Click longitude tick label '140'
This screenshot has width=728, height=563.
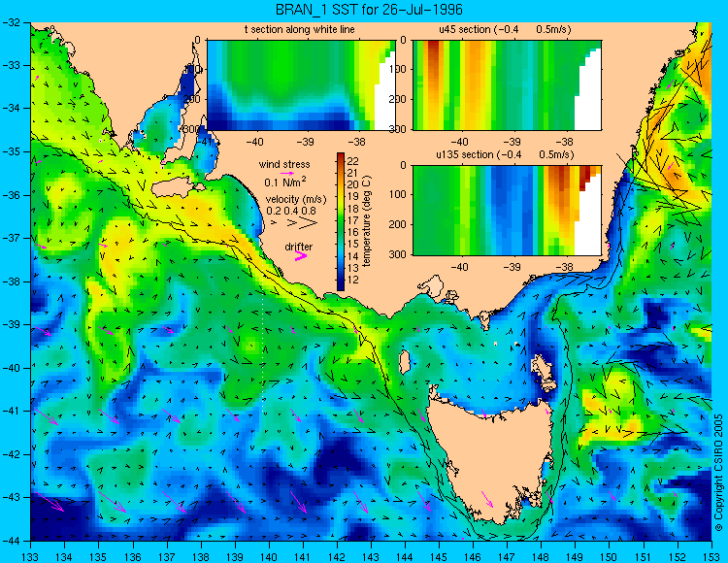click(268, 557)
